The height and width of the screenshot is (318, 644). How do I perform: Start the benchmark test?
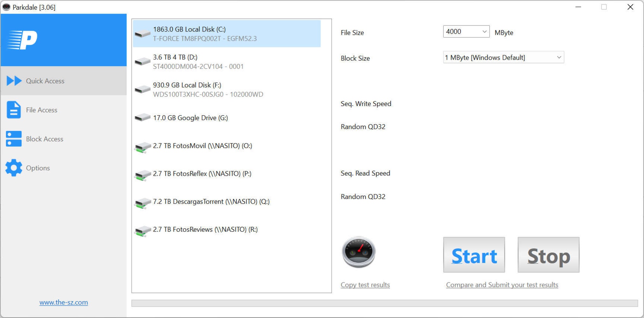point(474,255)
